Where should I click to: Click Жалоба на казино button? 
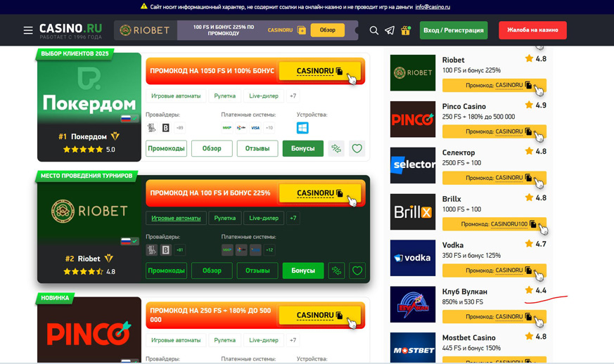pyautogui.click(x=532, y=30)
